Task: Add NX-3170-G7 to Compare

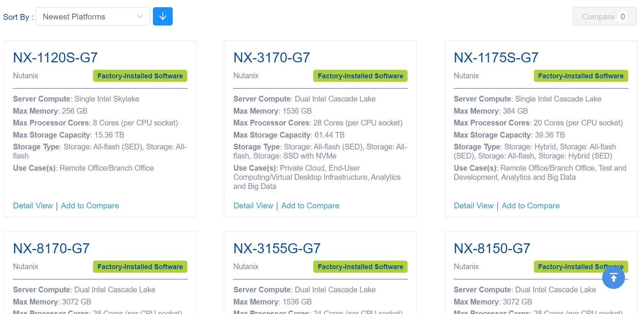Action: [x=310, y=206]
